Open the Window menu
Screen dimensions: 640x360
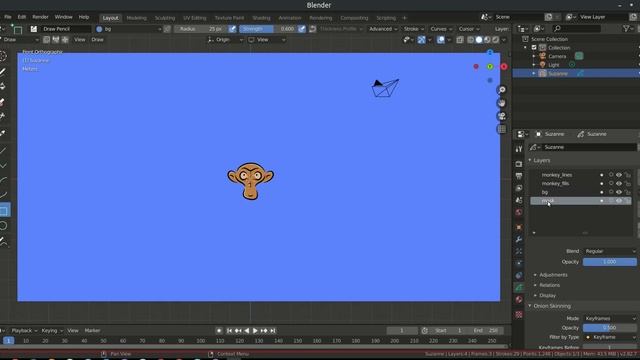coord(63,17)
